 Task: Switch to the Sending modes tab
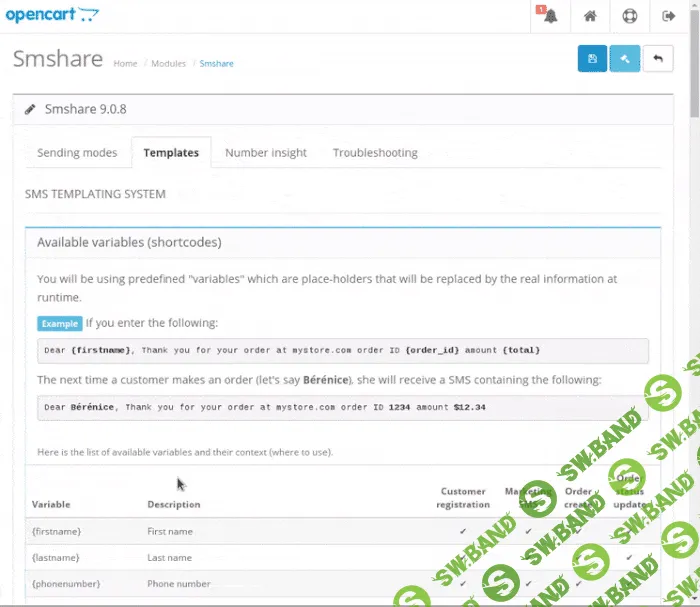(77, 153)
